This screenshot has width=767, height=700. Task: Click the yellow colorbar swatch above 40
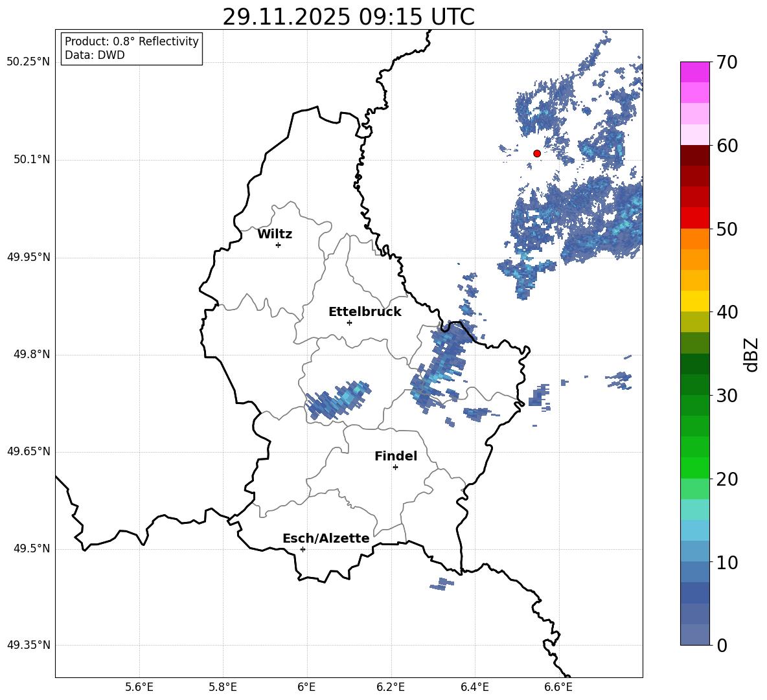pyautogui.click(x=694, y=301)
